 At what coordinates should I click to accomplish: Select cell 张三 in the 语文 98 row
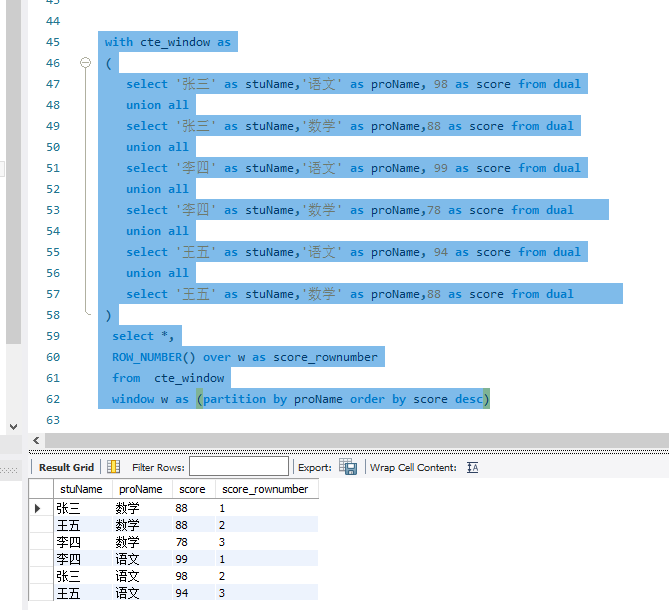[83, 576]
